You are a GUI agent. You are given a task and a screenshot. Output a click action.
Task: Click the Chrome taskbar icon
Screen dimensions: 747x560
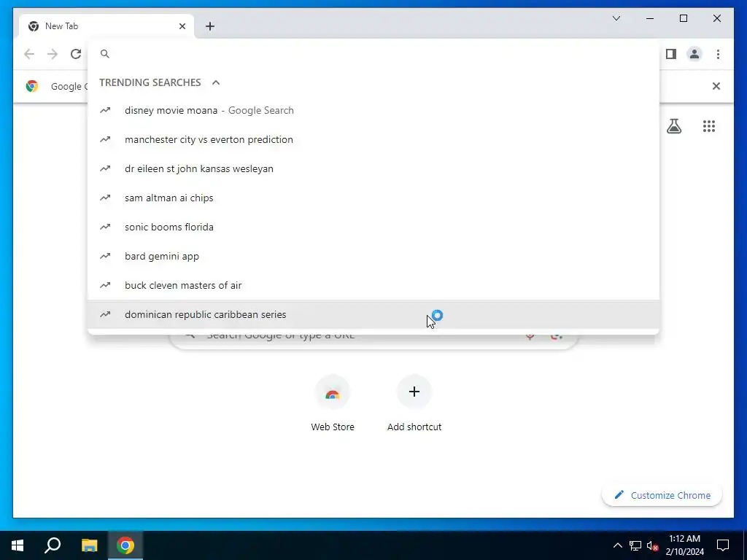point(125,545)
